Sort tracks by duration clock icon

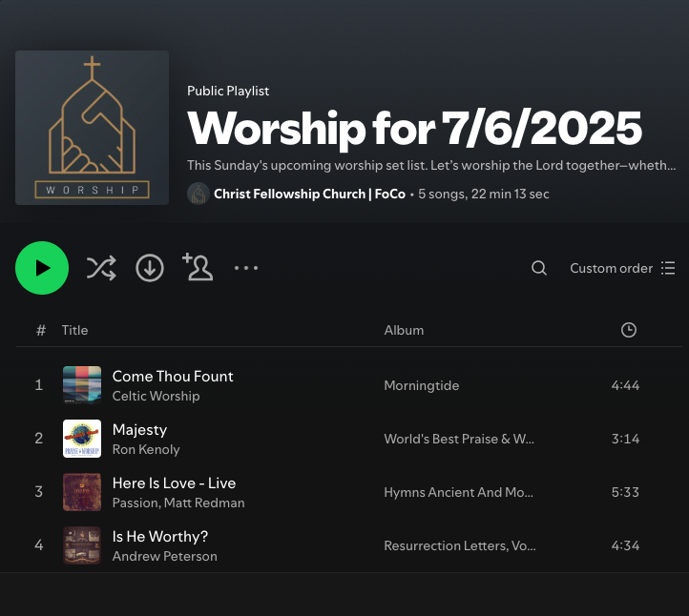tap(628, 330)
